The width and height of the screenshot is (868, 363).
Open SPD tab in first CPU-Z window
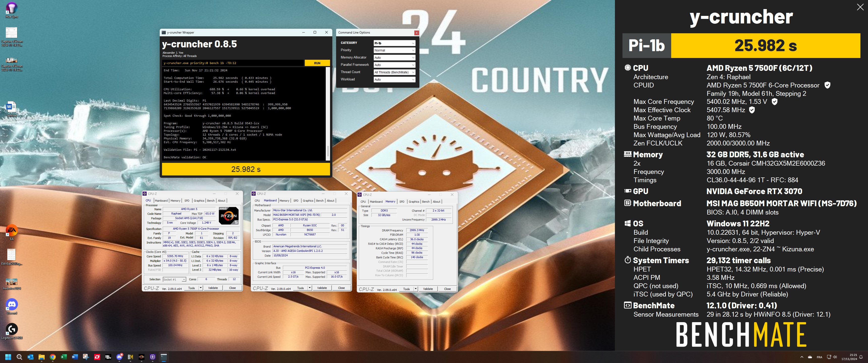click(187, 201)
